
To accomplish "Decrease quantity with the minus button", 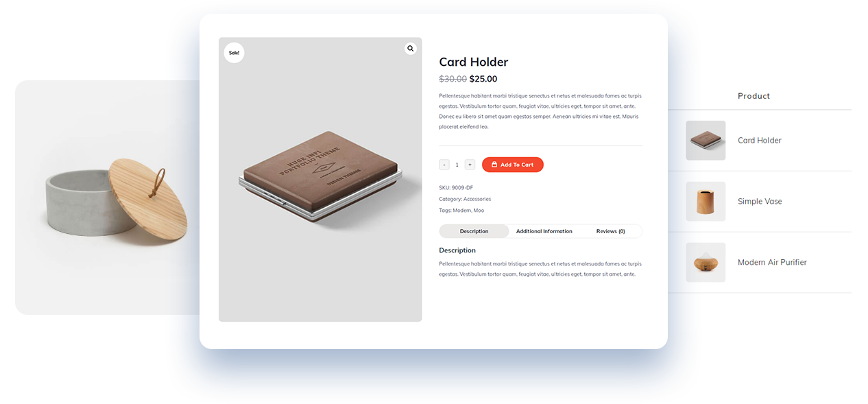I will coord(444,165).
